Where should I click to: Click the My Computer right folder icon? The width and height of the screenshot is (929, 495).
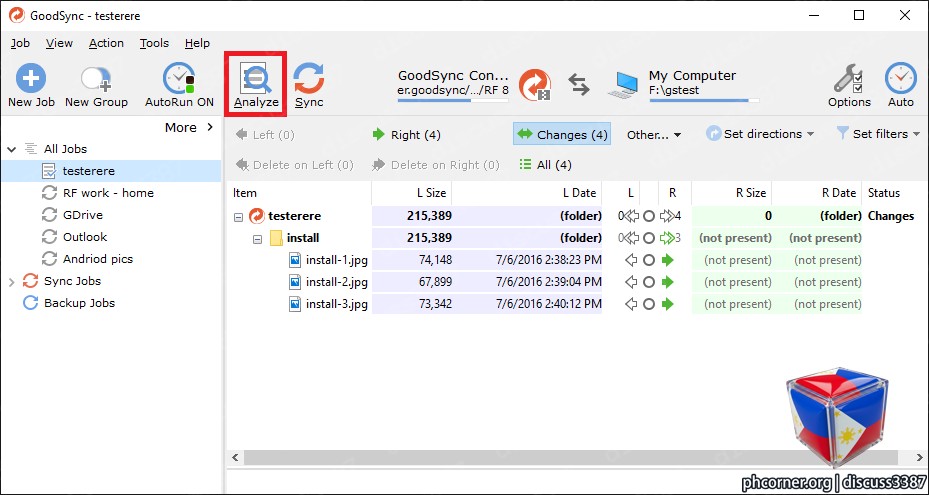click(x=623, y=85)
